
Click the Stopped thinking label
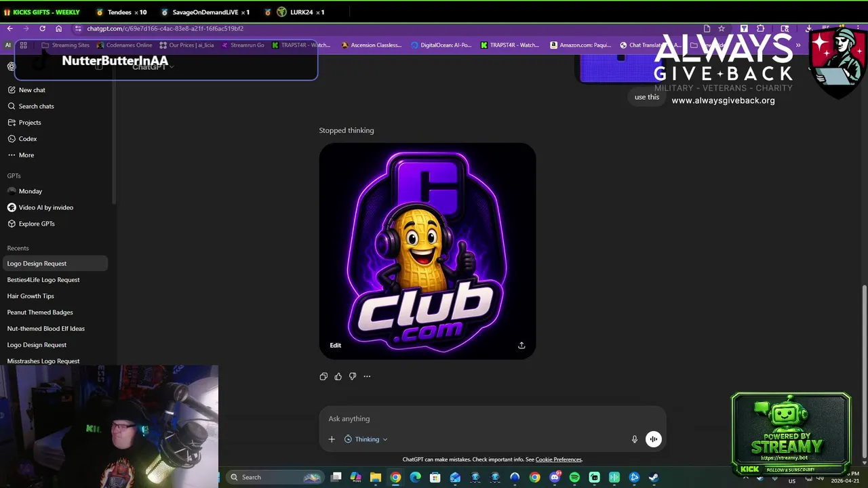347,130
